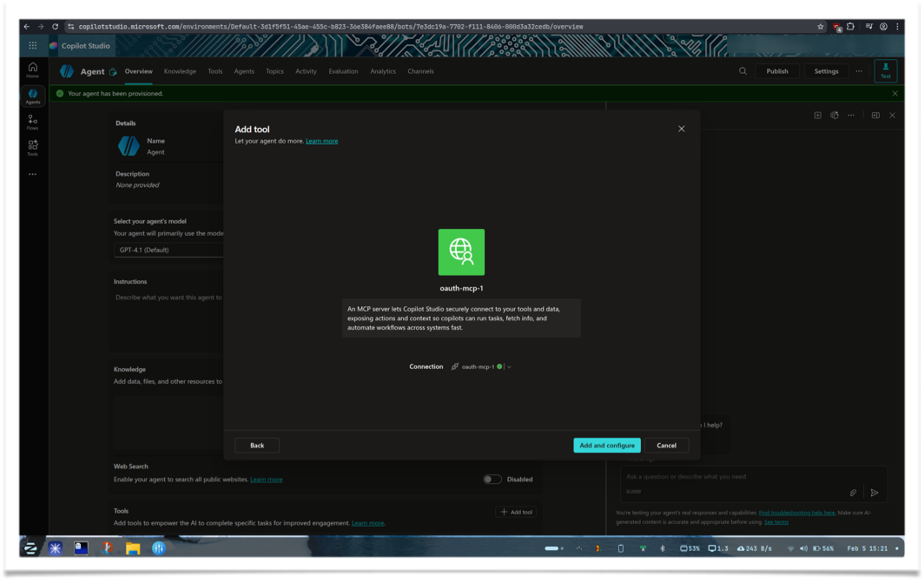This screenshot has width=924, height=584.
Task: Open the Learn more link in Add tool dialog
Action: [322, 141]
